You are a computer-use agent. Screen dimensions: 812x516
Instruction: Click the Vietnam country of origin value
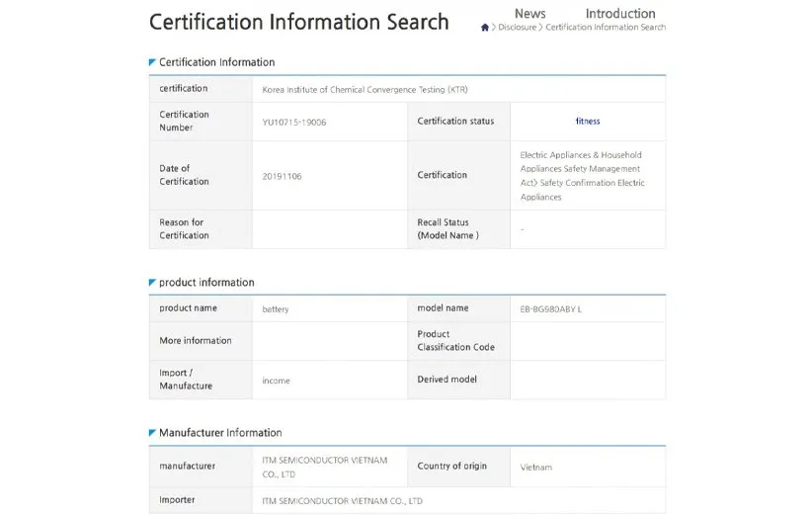(536, 467)
